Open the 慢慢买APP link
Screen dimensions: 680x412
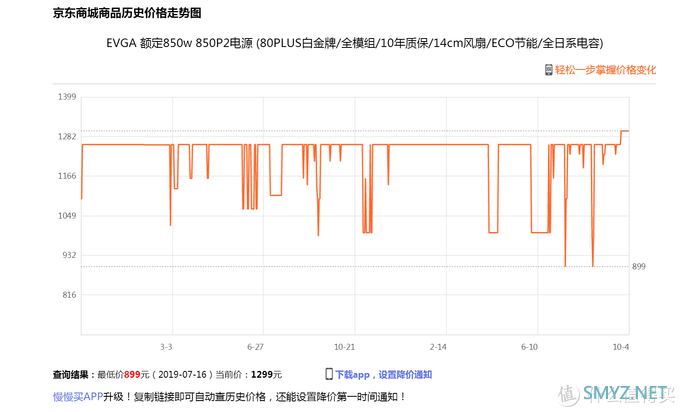point(78,396)
